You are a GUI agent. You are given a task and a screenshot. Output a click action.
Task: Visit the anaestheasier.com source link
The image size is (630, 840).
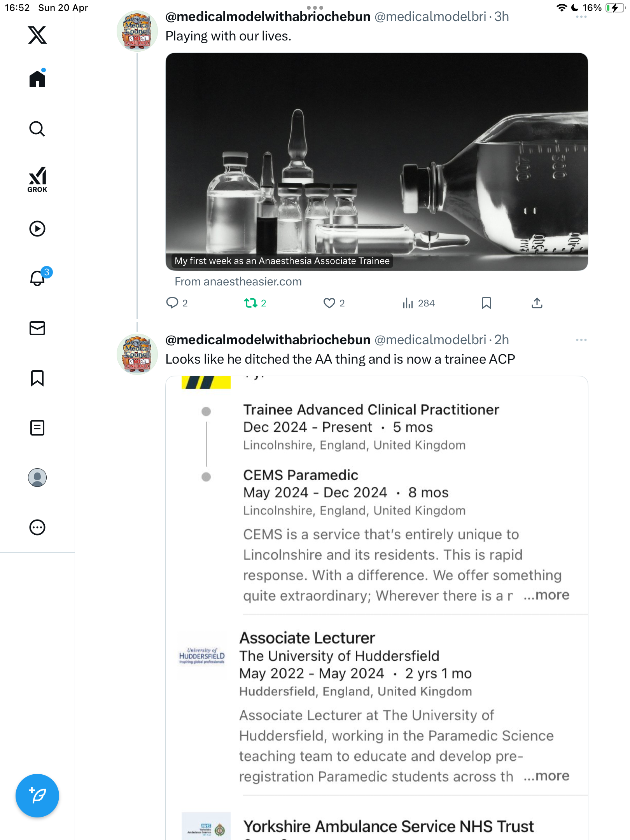point(238,282)
